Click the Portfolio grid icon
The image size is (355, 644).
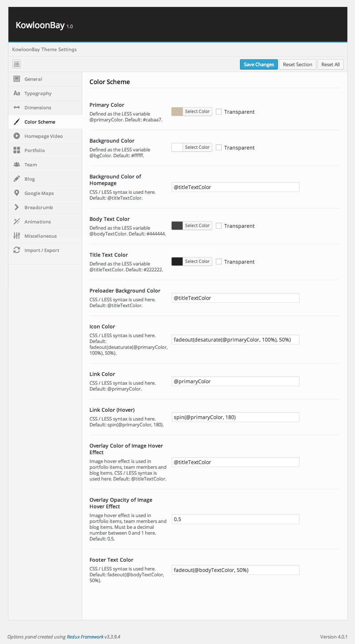click(16, 150)
